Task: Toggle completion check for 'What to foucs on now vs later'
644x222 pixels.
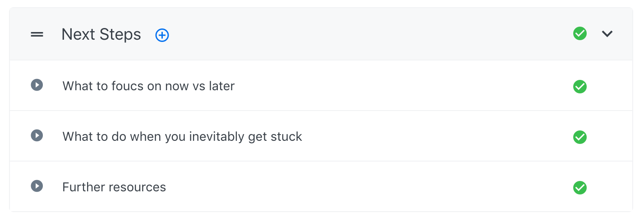Action: (x=580, y=86)
